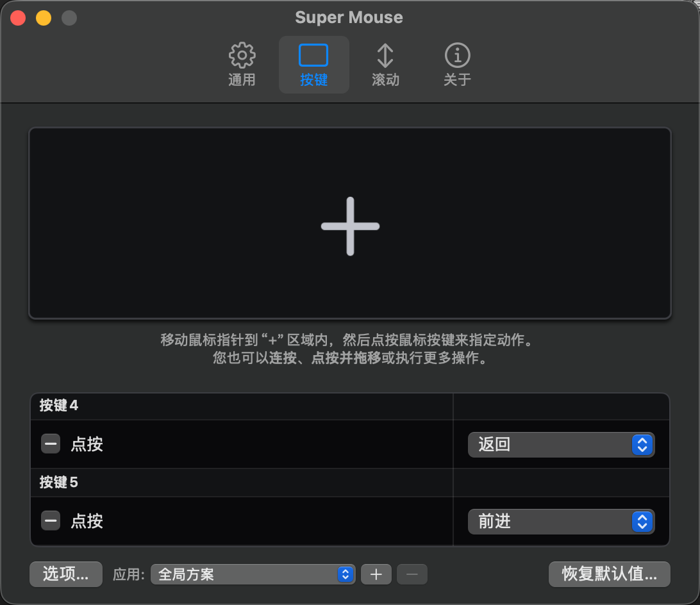Open the 全局方案 application dropdown
The image size is (700, 605).
pos(253,574)
